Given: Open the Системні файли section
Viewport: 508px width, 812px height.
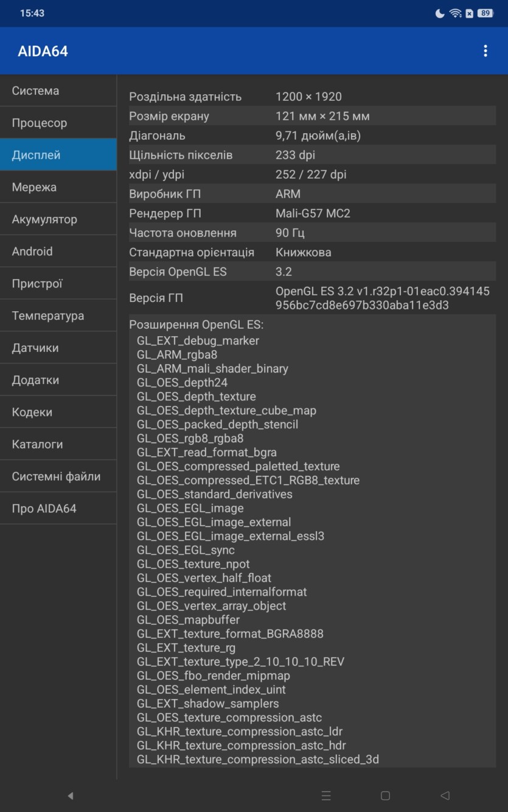Looking at the screenshot, I should 58,477.
